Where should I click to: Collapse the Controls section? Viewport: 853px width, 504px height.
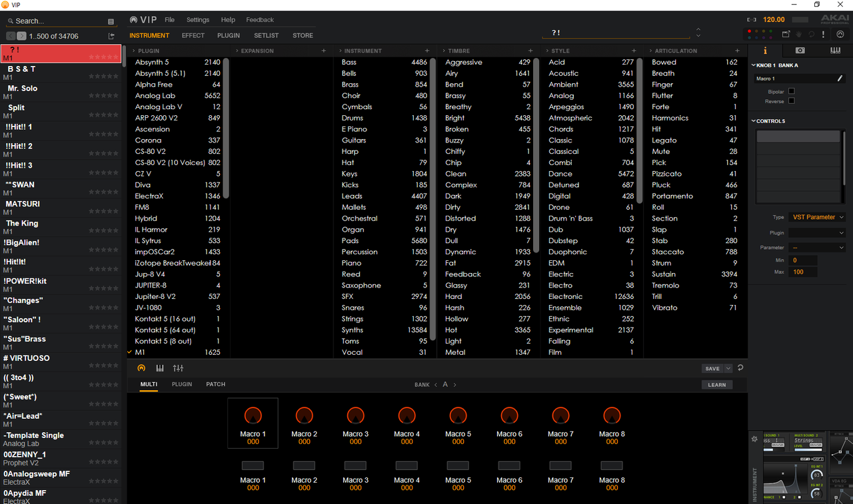[753, 121]
